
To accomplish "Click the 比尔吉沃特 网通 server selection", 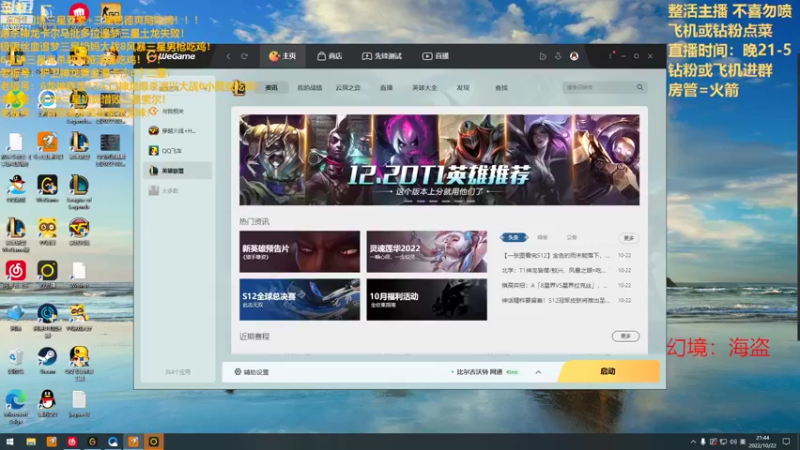I will (x=484, y=372).
